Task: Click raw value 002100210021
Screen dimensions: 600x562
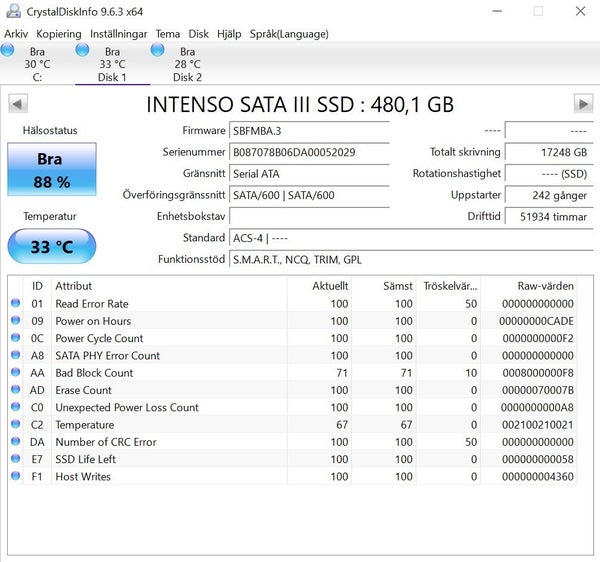Action: [538, 425]
